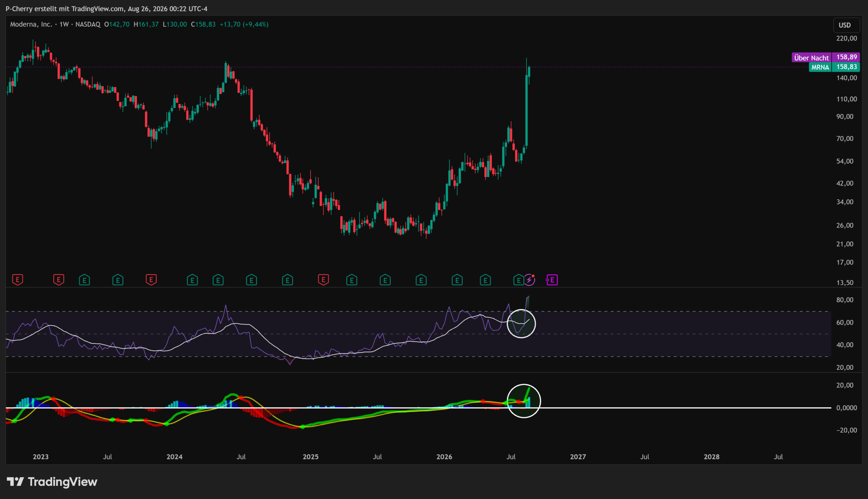The image size is (868, 499).
Task: Select the 1W interval in the legend
Action: (x=64, y=24)
